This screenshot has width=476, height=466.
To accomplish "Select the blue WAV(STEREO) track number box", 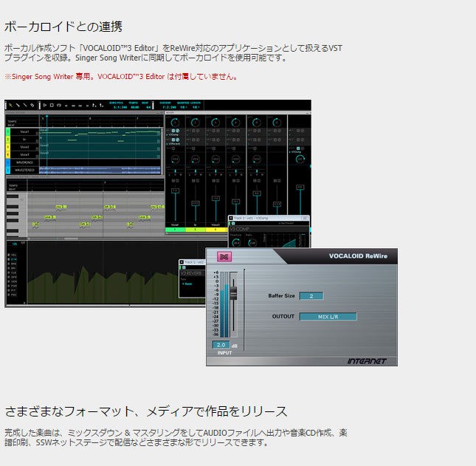I will tap(8, 170).
